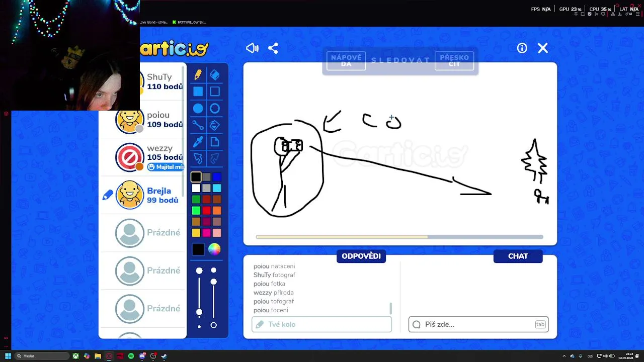The height and width of the screenshot is (362, 644).
Task: Open Steam from taskbar
Action: click(x=164, y=356)
